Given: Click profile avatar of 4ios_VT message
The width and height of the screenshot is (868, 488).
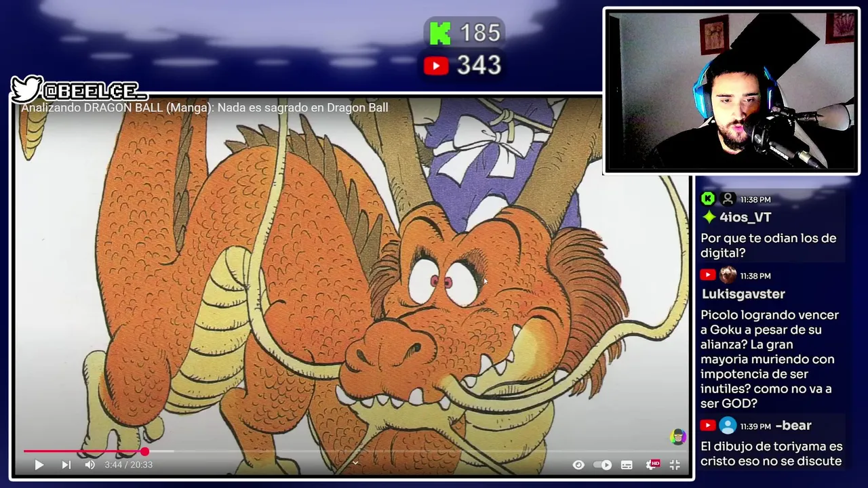Looking at the screenshot, I should coord(728,199).
